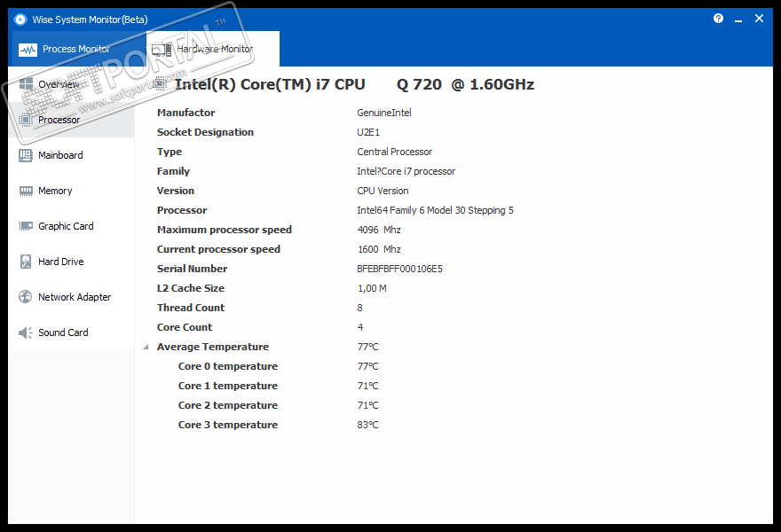Click the Hardware Monitor computer icon
The height and width of the screenshot is (532, 781).
click(x=162, y=50)
